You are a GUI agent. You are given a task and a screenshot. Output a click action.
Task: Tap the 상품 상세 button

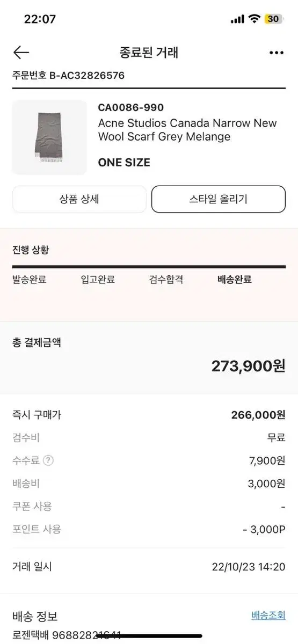coord(79,199)
